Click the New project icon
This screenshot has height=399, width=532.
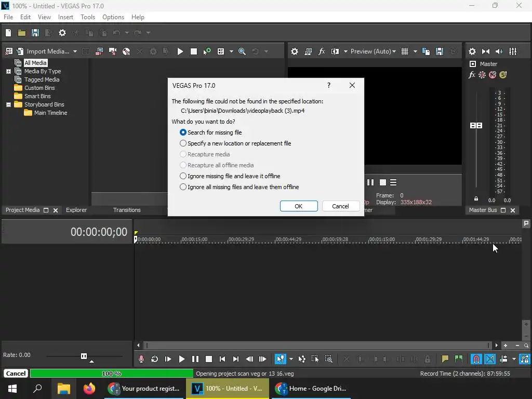point(8,33)
